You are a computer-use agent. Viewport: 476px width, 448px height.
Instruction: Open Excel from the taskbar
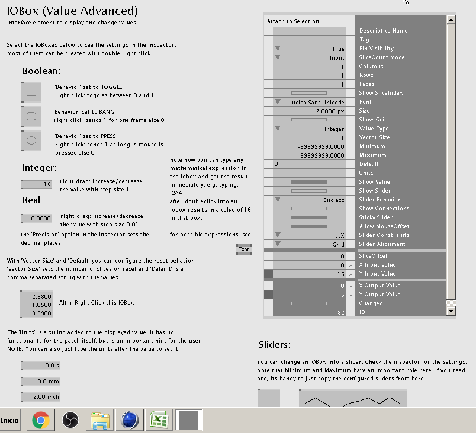click(159, 420)
